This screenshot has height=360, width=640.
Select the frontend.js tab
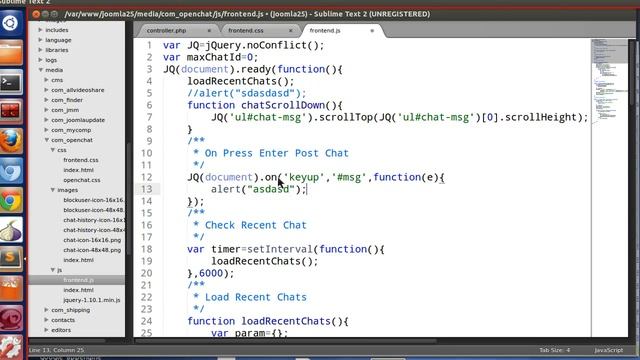[x=325, y=31]
